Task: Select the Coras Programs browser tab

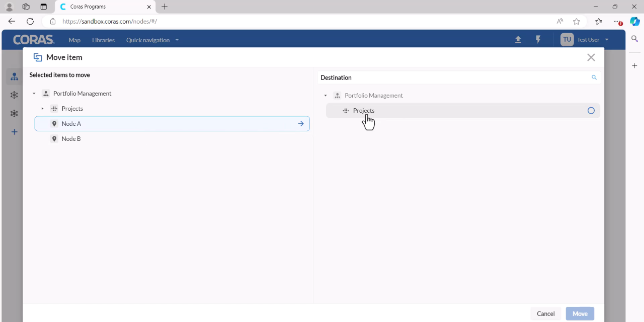Action: (105, 7)
